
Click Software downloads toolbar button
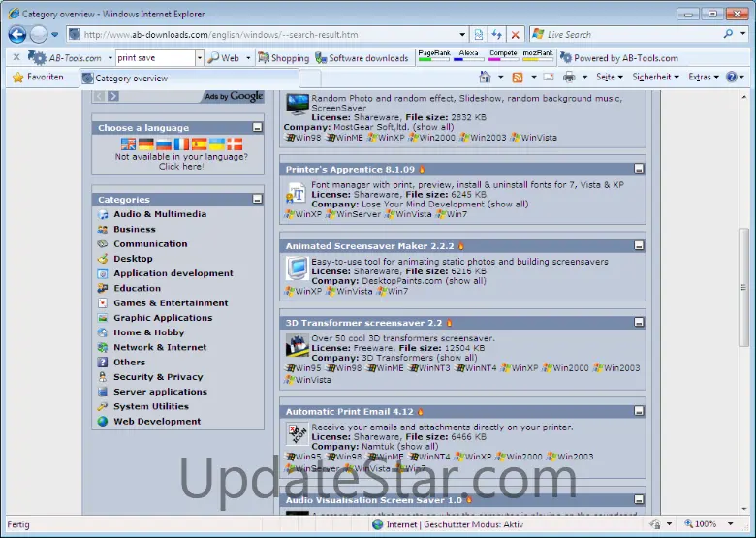362,58
